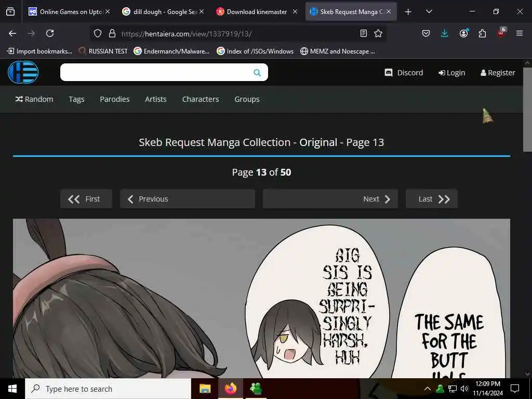Select the Skeb Request Manga tab

[351, 12]
